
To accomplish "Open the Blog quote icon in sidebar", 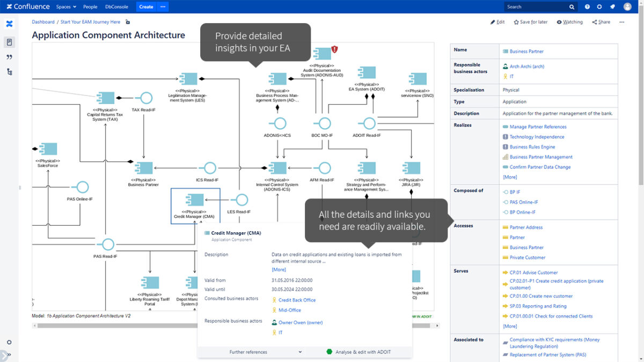I will pyautogui.click(x=9, y=57).
